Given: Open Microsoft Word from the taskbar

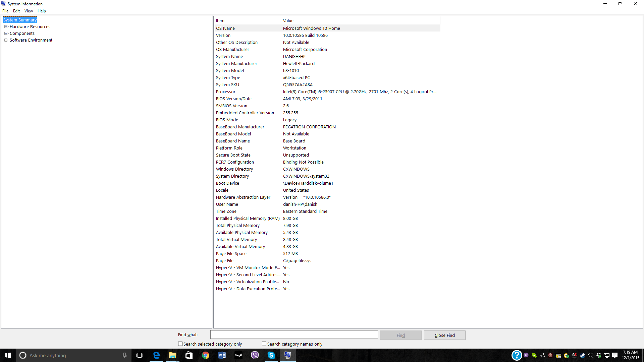Looking at the screenshot, I should tap(222, 355).
